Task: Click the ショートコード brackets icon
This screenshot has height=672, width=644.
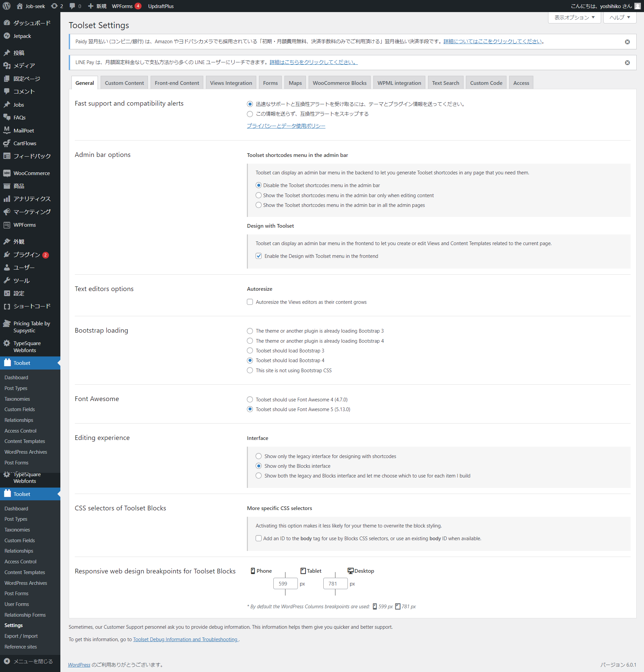Action: pyautogui.click(x=7, y=306)
